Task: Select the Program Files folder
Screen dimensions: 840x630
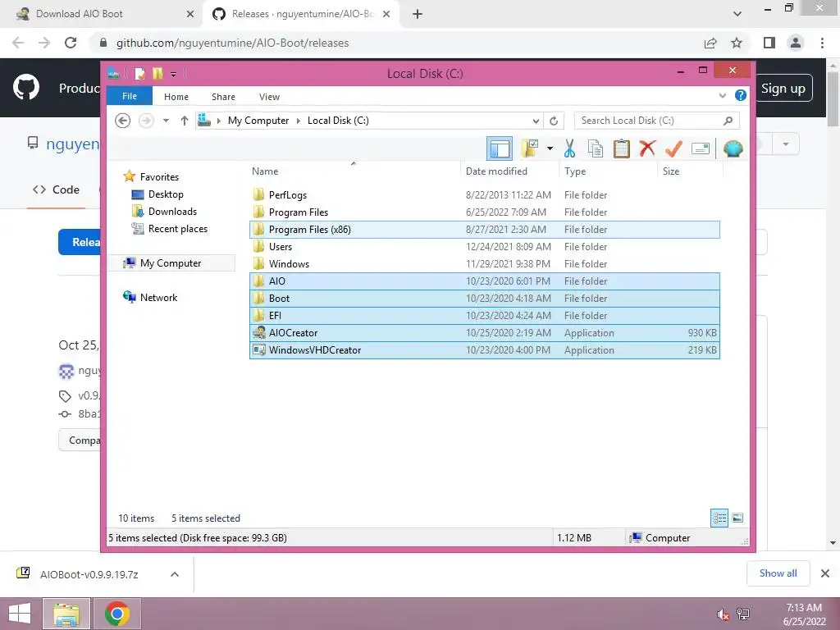Action: pos(484,212)
